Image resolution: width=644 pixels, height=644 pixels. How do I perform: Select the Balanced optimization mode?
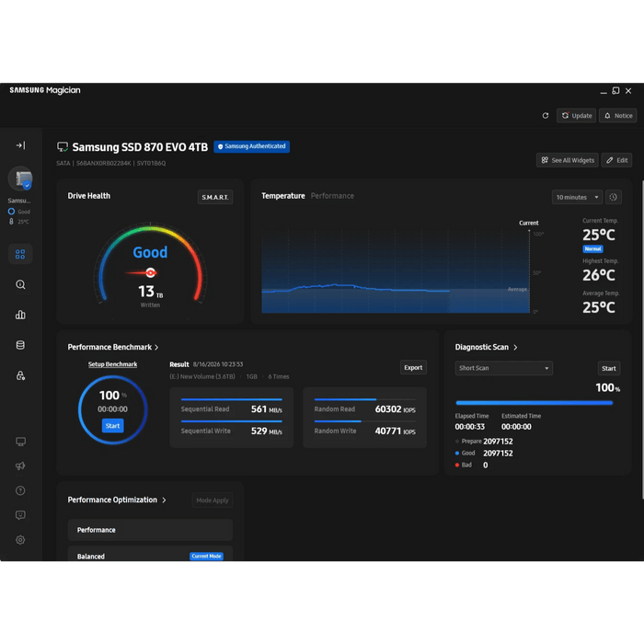click(150, 554)
